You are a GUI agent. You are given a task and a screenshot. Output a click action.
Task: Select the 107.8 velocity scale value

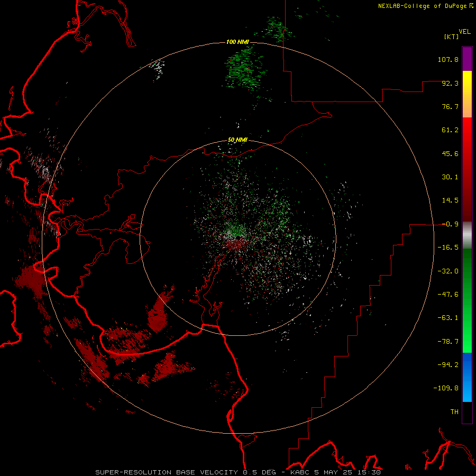click(448, 59)
